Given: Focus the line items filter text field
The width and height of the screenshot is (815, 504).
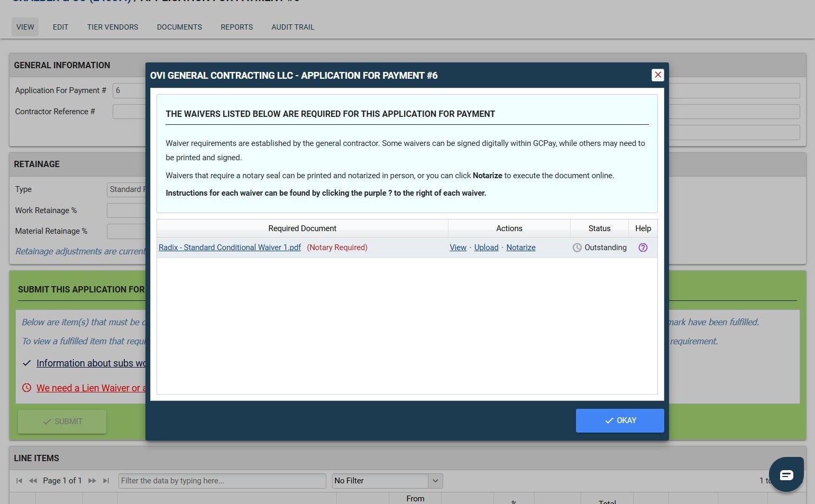Looking at the screenshot, I should 222,481.
